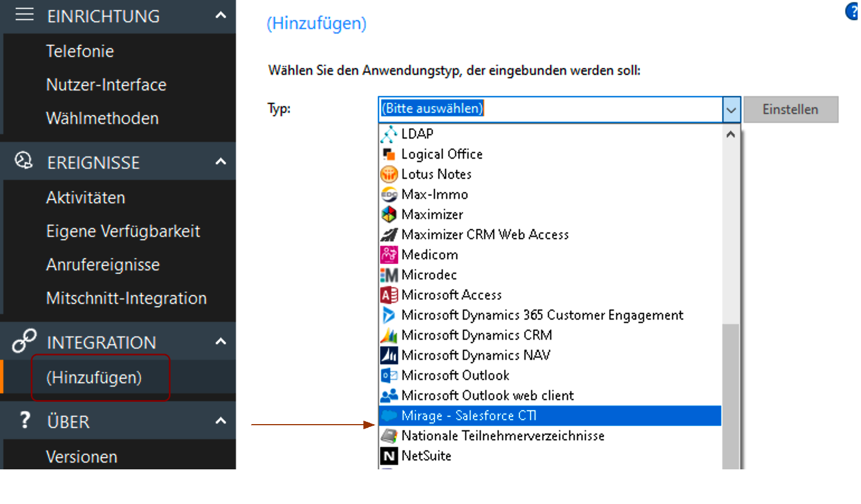Click the Outlook web client people icon

[389, 396]
